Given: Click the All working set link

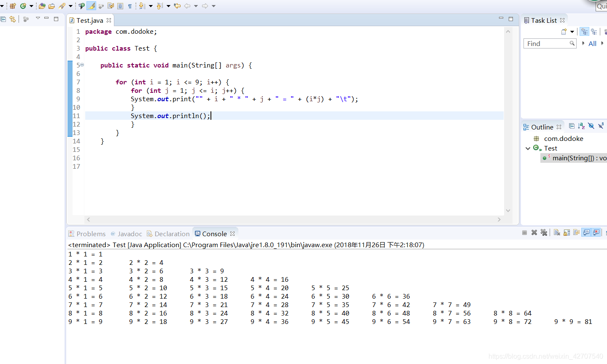Looking at the screenshot, I should coord(592,43).
